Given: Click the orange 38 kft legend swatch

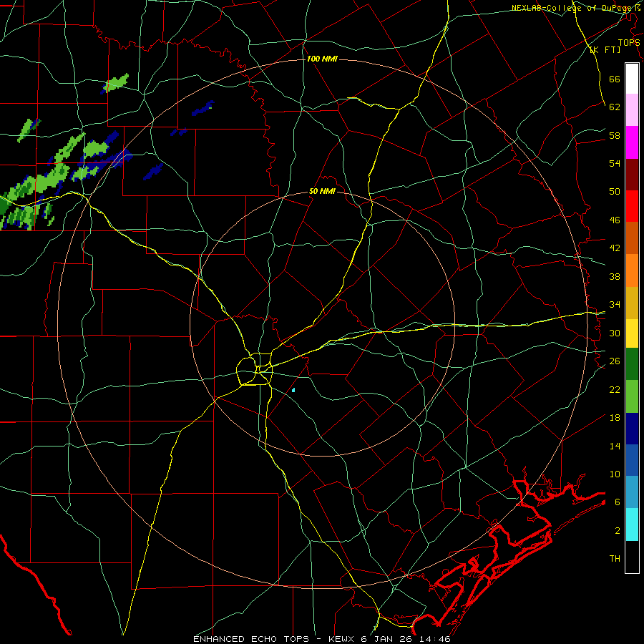Looking at the screenshot, I should [632, 270].
